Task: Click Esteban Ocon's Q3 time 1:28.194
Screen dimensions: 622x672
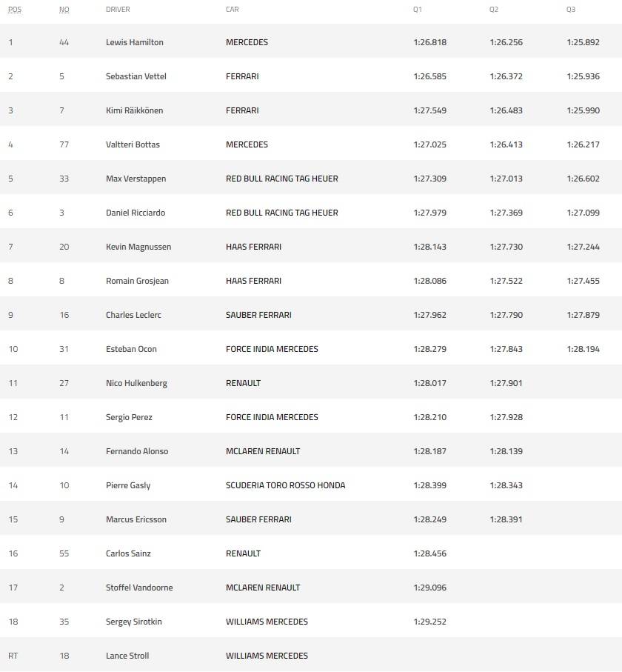Action: click(583, 349)
